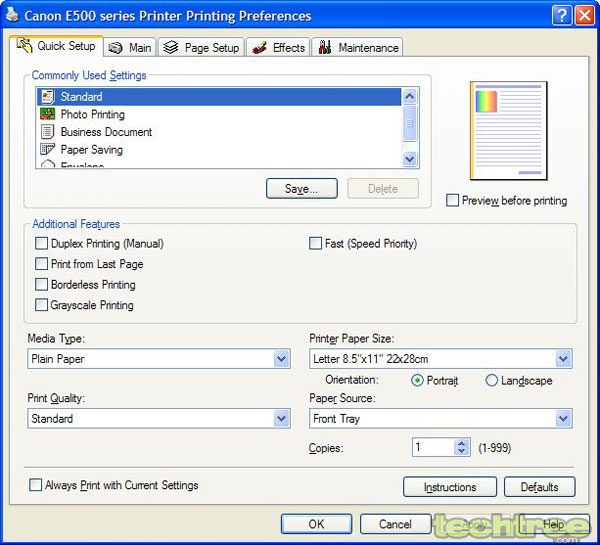
Task: Click the tools icon on Maintenance tab
Action: pyautogui.click(x=324, y=47)
